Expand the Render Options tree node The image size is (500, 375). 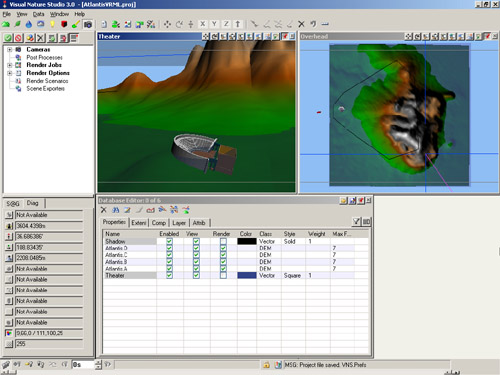point(10,73)
